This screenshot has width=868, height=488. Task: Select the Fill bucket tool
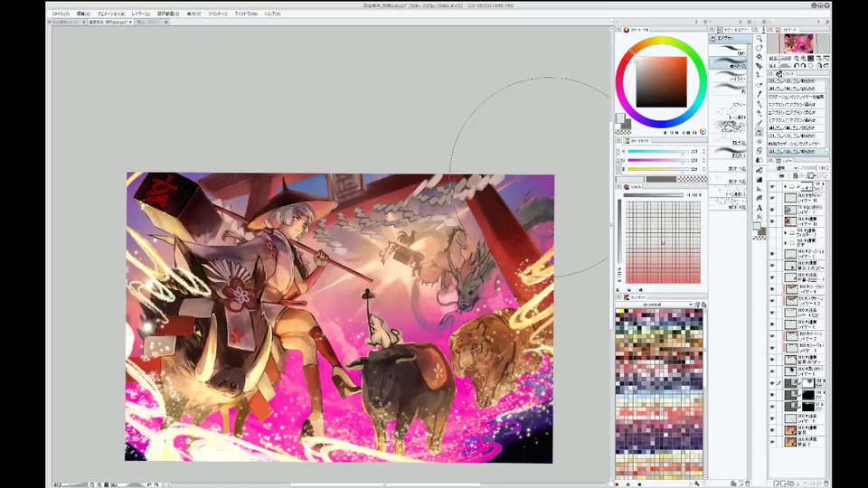[x=759, y=170]
